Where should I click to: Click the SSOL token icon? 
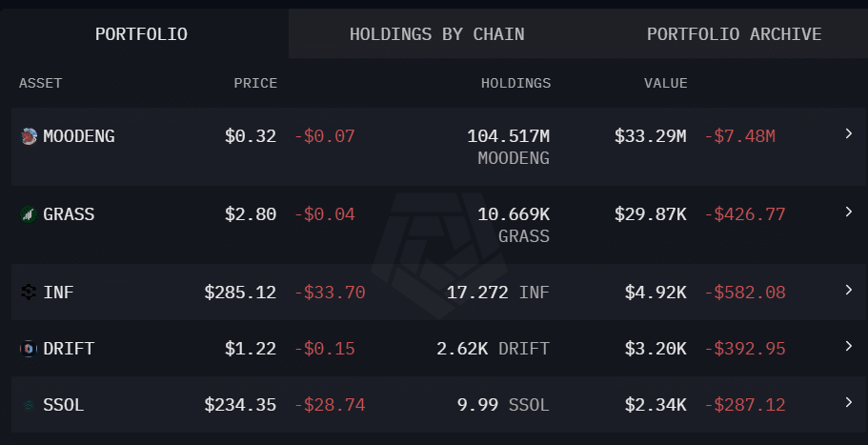pos(29,405)
